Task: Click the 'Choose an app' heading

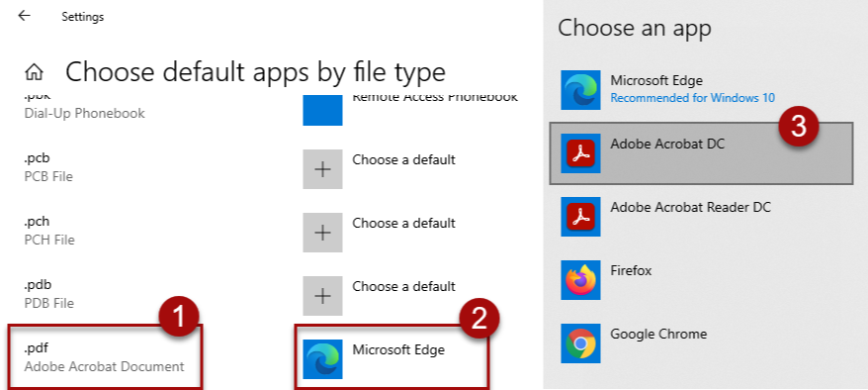Action: (x=635, y=29)
